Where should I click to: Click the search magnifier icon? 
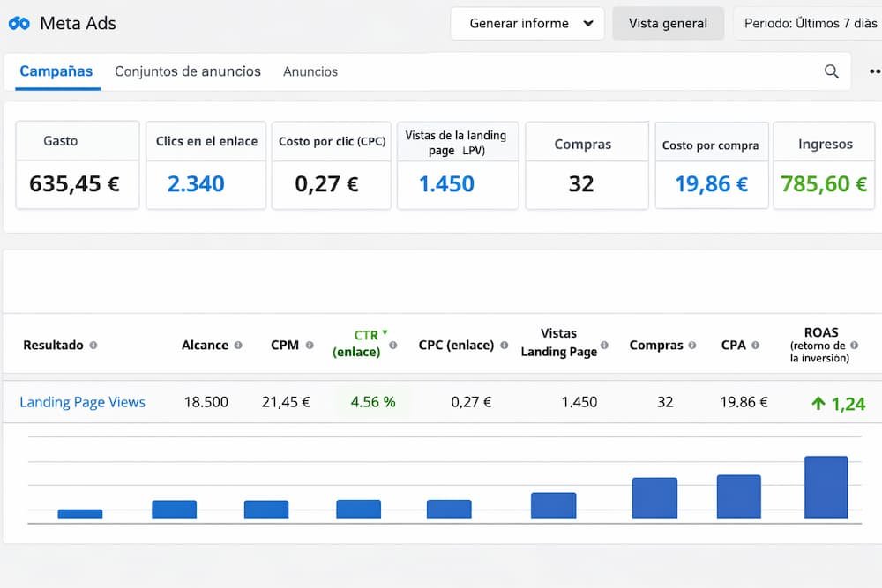[831, 71]
